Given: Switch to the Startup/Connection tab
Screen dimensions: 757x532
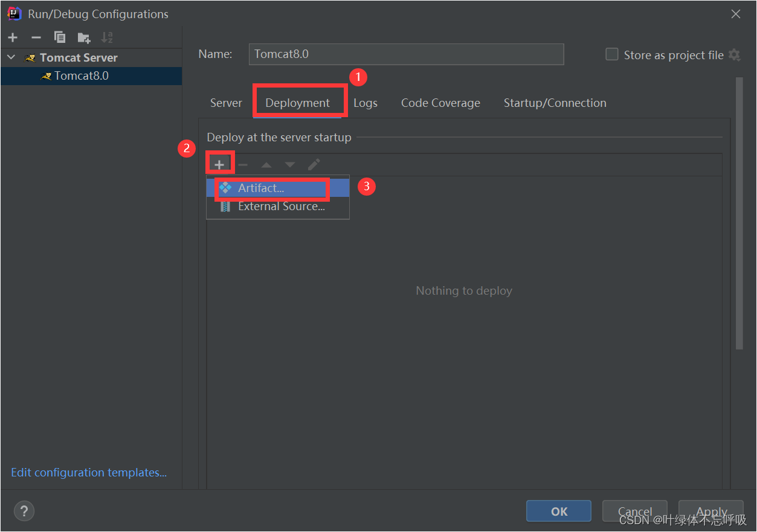Looking at the screenshot, I should 555,103.
